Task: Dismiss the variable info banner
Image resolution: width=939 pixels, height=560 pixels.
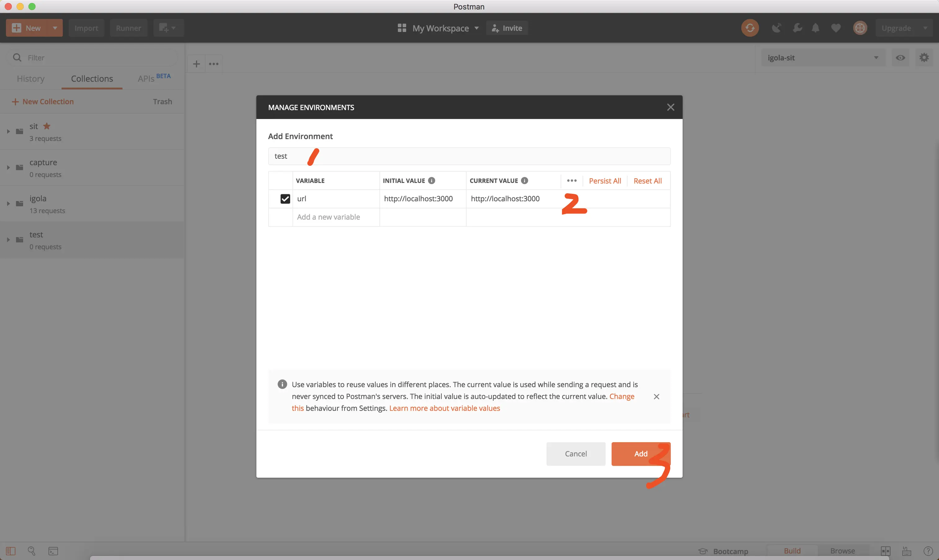Action: point(656,397)
